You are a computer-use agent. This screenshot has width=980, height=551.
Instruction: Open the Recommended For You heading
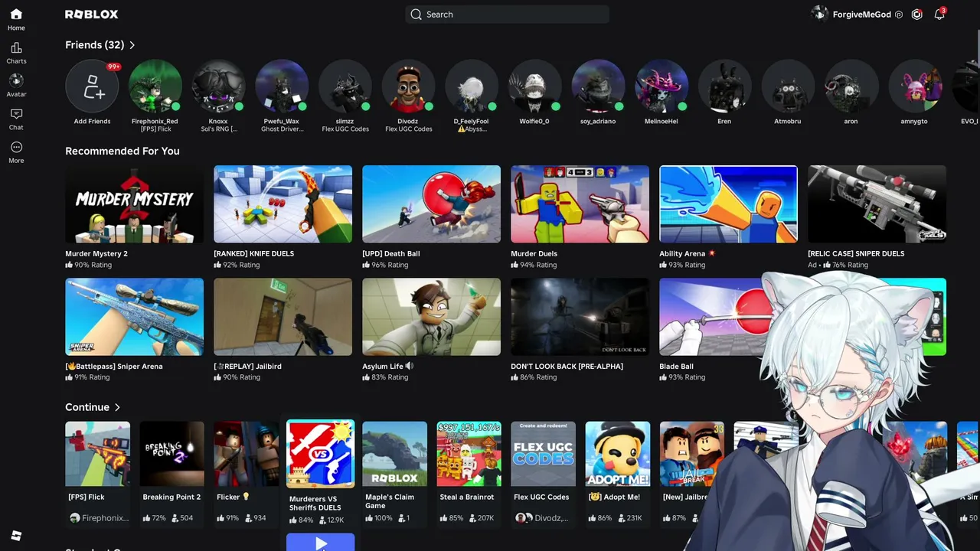point(122,151)
